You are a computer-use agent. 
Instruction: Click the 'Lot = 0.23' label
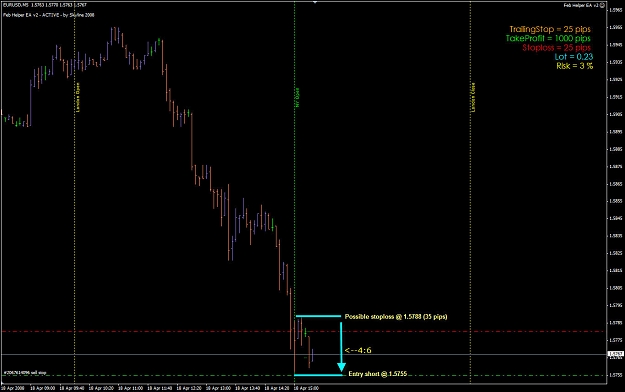coord(573,57)
